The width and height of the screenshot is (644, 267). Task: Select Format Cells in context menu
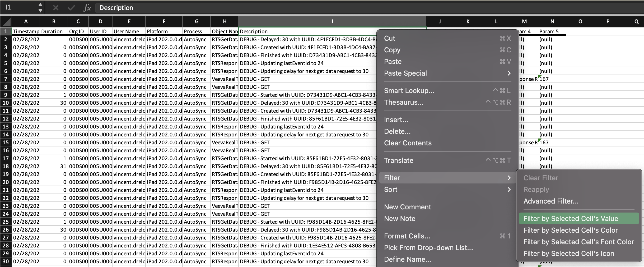(x=407, y=236)
